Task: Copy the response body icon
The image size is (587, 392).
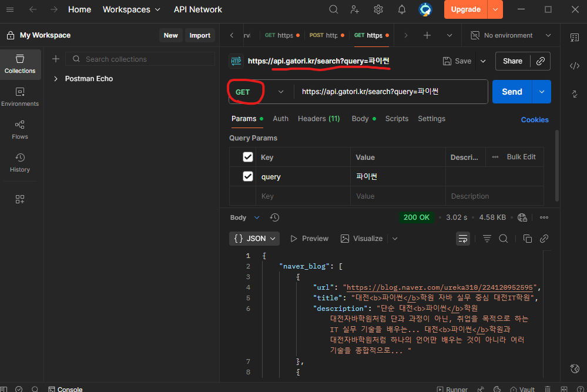Action: coord(527,239)
